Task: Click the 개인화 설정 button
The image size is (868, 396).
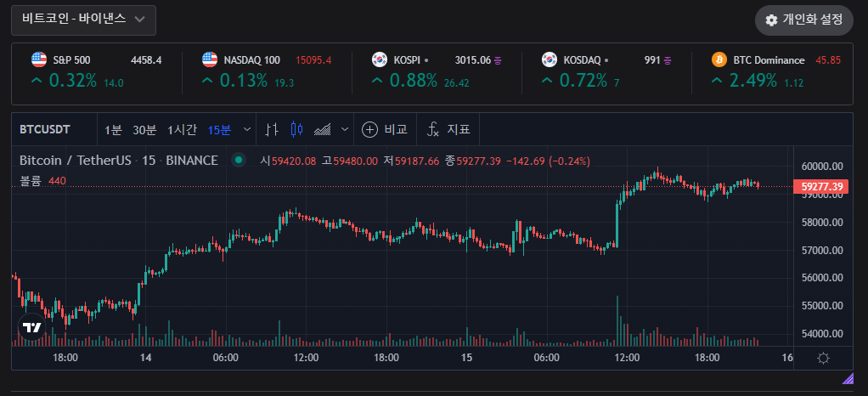Action: (803, 20)
